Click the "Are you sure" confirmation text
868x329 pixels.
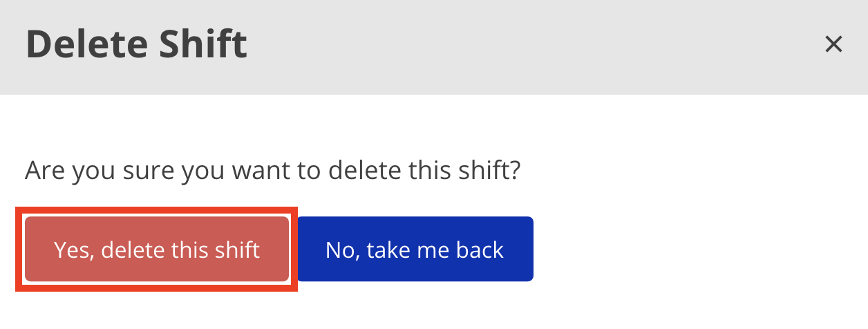coord(272,170)
